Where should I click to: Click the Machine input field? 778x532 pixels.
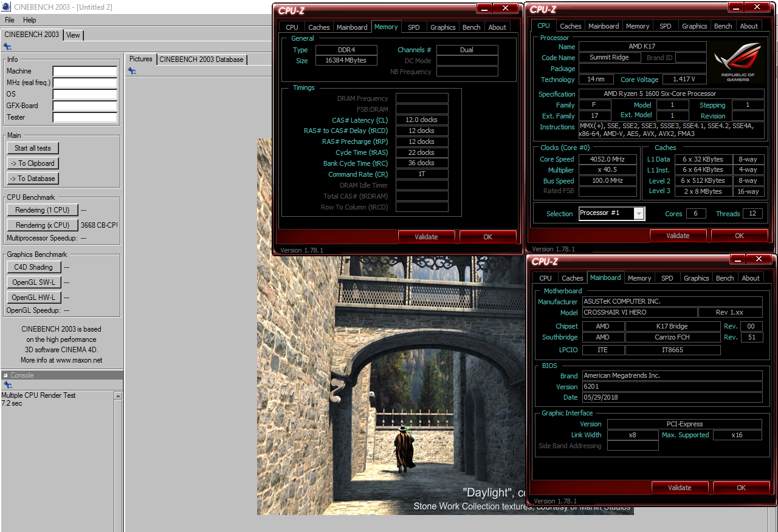pyautogui.click(x=85, y=72)
